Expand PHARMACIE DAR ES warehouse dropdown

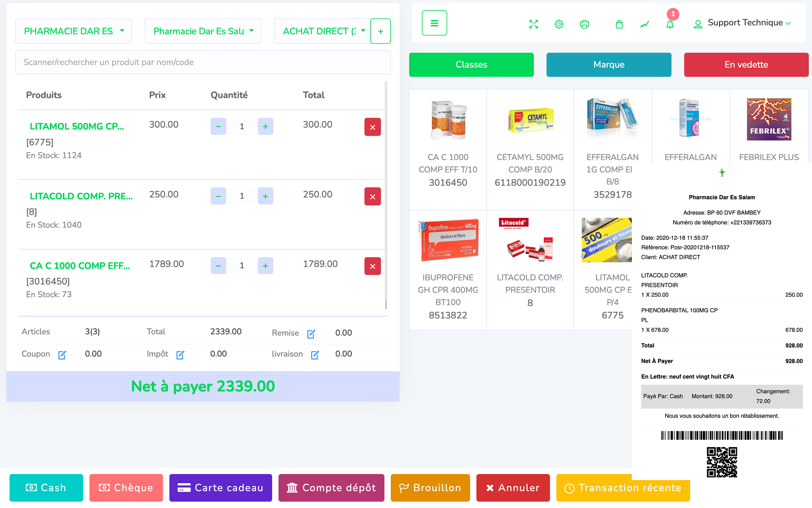(74, 31)
